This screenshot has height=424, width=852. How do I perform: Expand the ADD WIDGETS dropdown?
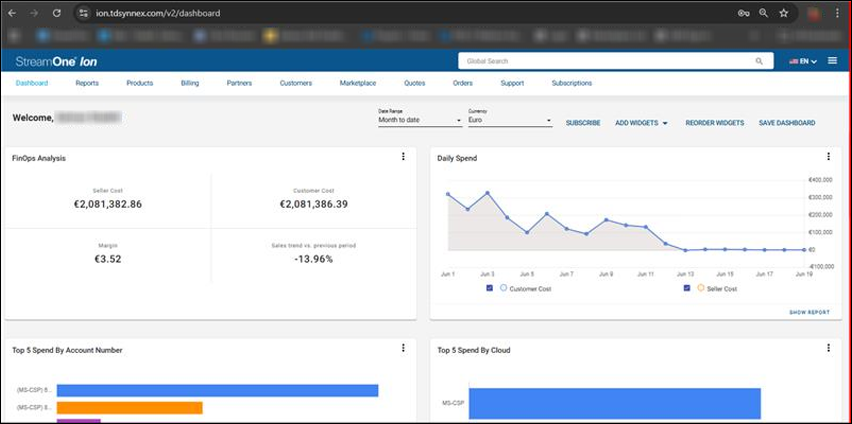641,123
